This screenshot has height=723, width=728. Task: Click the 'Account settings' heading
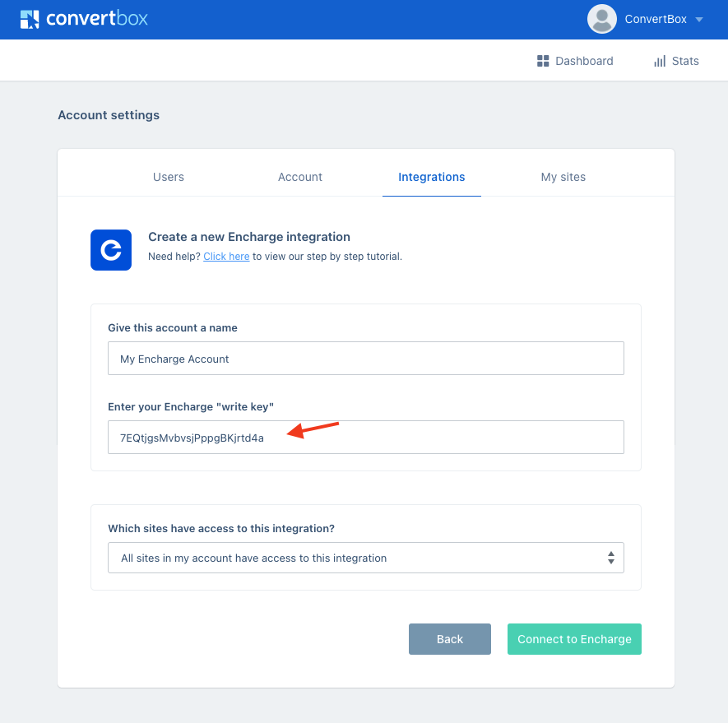tap(109, 115)
